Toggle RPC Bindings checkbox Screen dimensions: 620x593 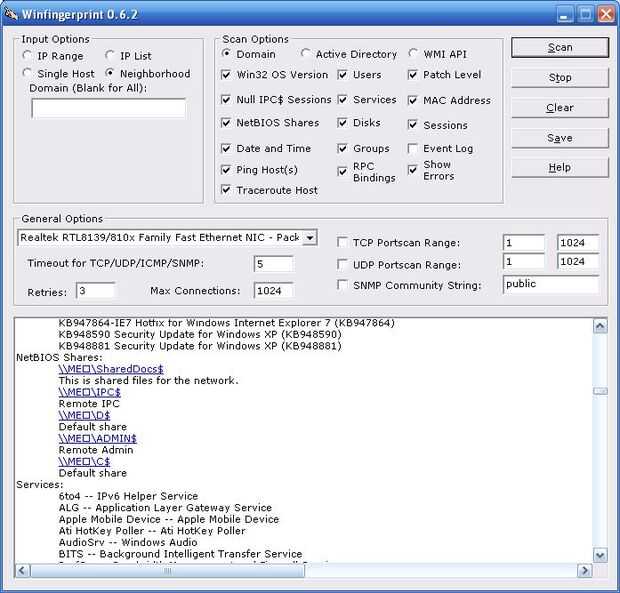[x=342, y=171]
